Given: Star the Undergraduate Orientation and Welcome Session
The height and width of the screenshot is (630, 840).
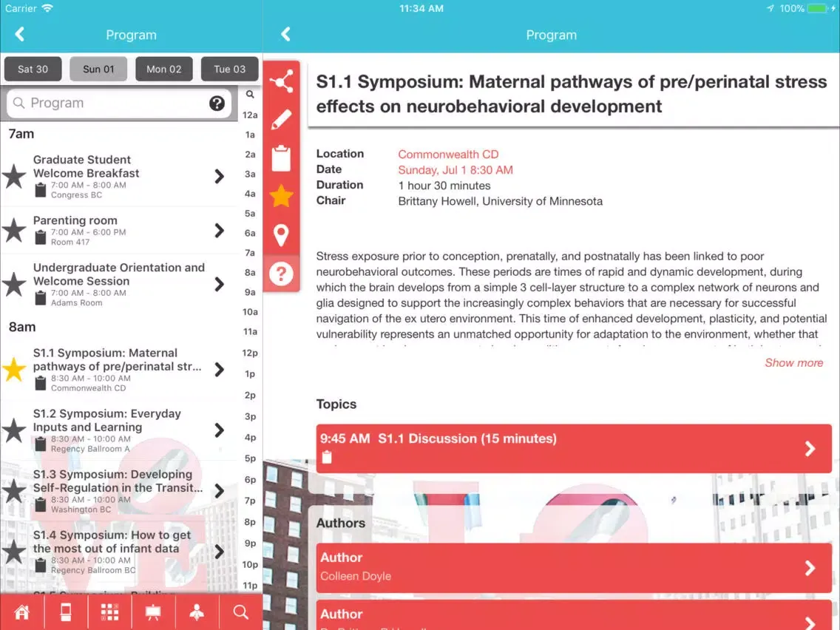Looking at the screenshot, I should (14, 285).
